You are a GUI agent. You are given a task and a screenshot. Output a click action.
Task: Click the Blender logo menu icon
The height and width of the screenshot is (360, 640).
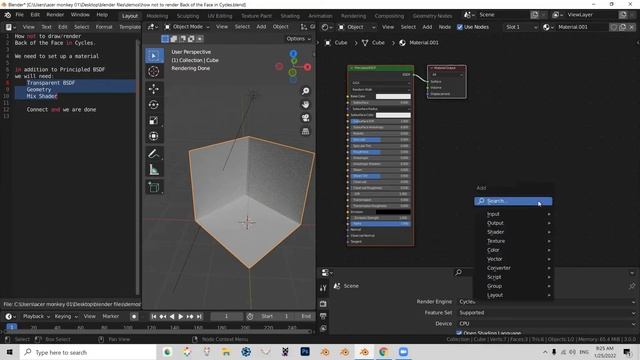(8, 15)
